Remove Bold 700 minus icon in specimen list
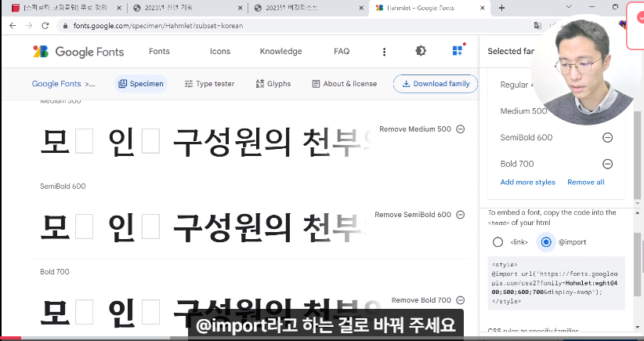The height and width of the screenshot is (341, 644). [x=461, y=300]
